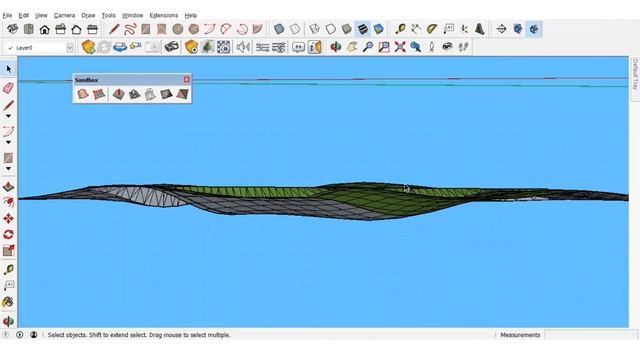The image size is (640, 360).
Task: Choose the Drape tool in Sandbox
Action: click(x=150, y=94)
